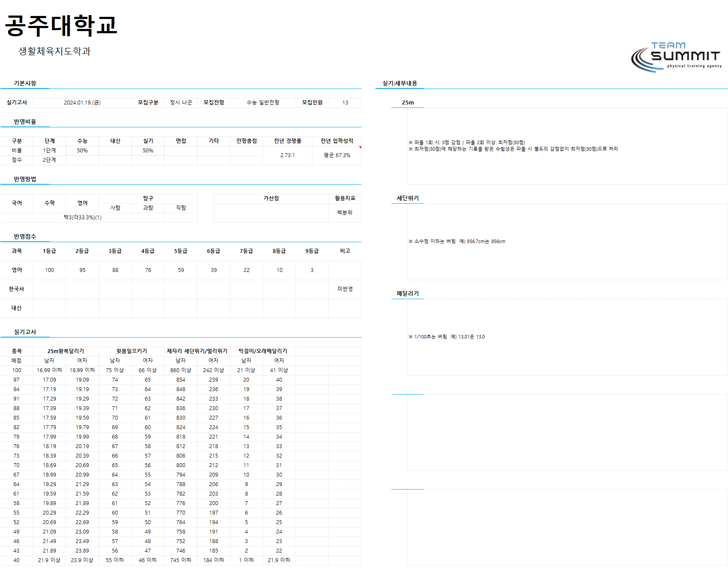This screenshot has width=728, height=575.
Task: Select the 860 이상 cell
Action: pyautogui.click(x=181, y=370)
